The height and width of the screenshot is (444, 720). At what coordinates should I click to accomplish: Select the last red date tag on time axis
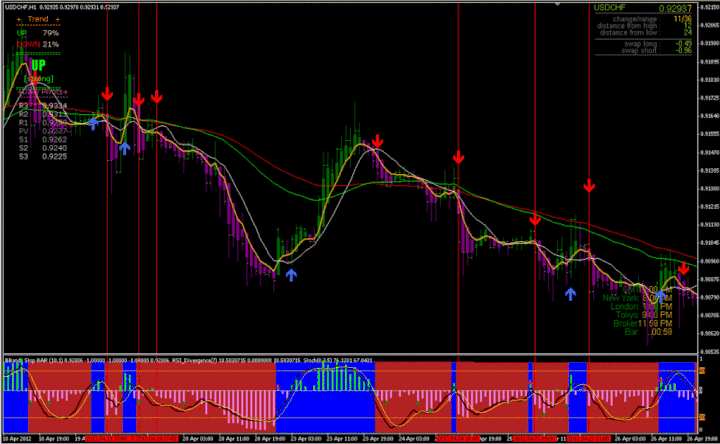click(x=590, y=439)
